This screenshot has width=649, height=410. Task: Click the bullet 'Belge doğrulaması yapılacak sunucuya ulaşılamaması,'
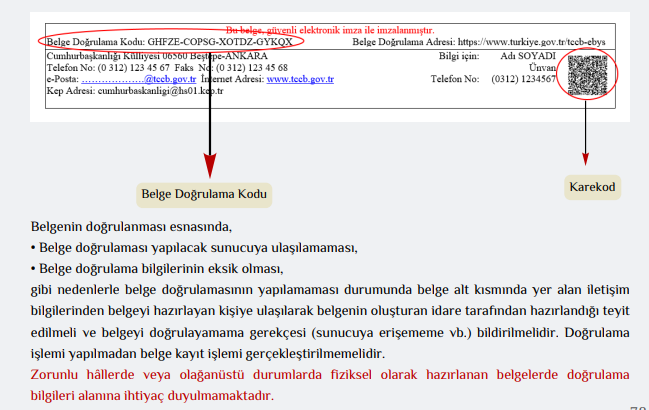click(x=194, y=248)
